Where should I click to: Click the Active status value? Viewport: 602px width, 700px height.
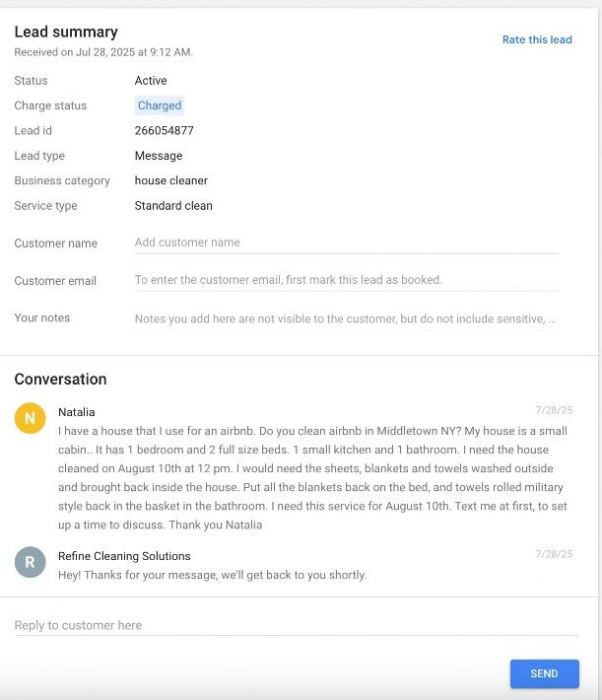pyautogui.click(x=151, y=81)
